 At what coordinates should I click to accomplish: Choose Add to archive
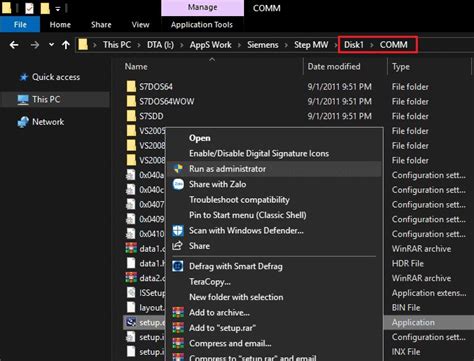point(219,312)
